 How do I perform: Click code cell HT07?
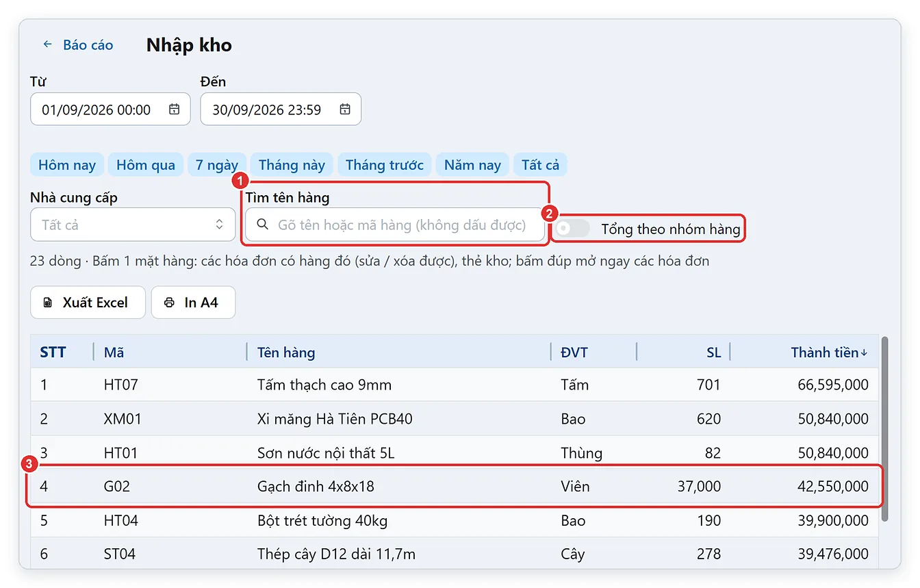pos(121,385)
